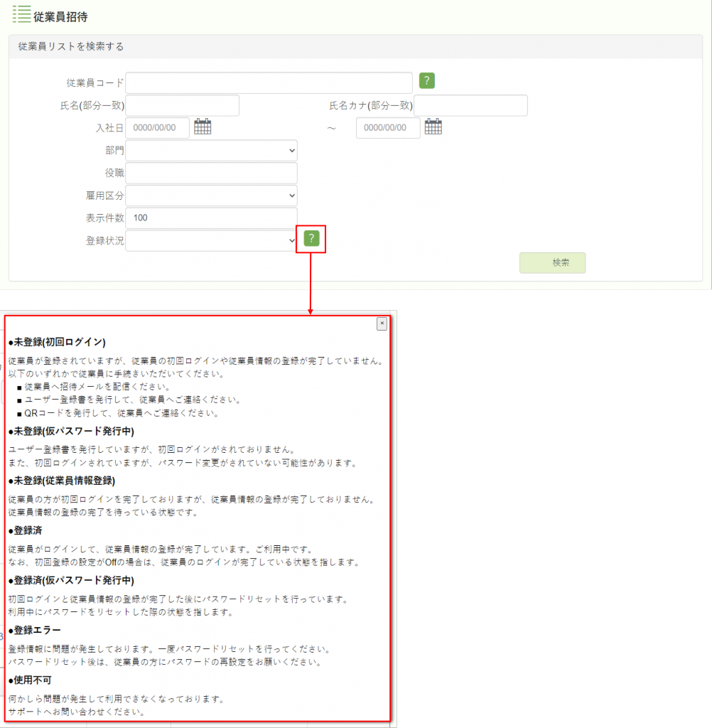This screenshot has width=712, height=728.
Task: Click the 従業員リストを検索する panel header
Action: click(355, 46)
